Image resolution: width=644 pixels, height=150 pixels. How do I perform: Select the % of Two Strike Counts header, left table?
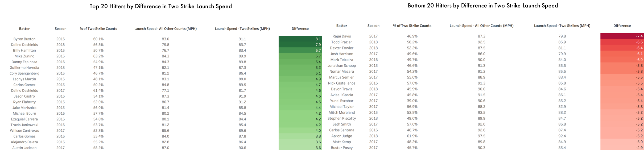[x=98, y=29]
